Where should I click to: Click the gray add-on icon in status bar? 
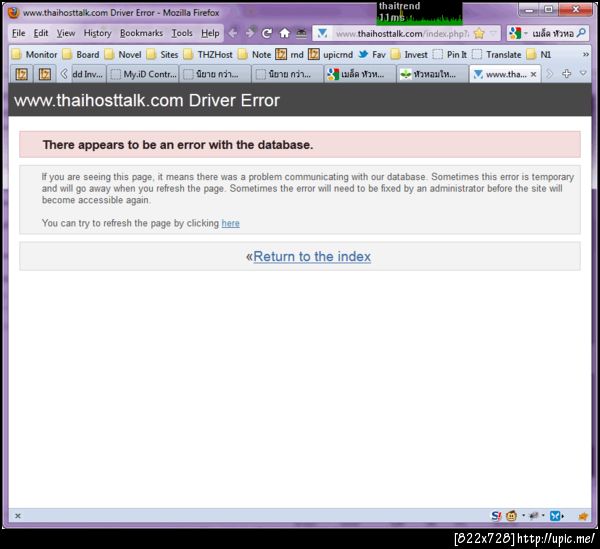(x=534, y=516)
